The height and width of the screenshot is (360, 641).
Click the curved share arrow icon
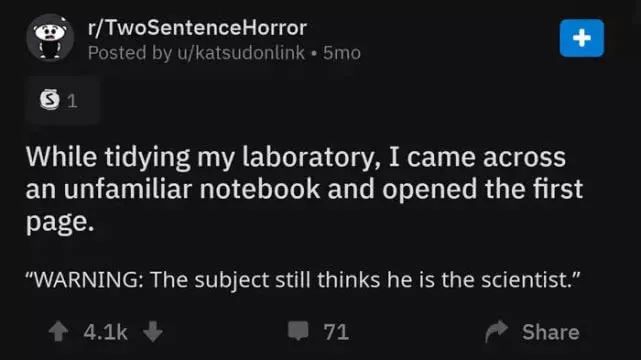click(496, 331)
